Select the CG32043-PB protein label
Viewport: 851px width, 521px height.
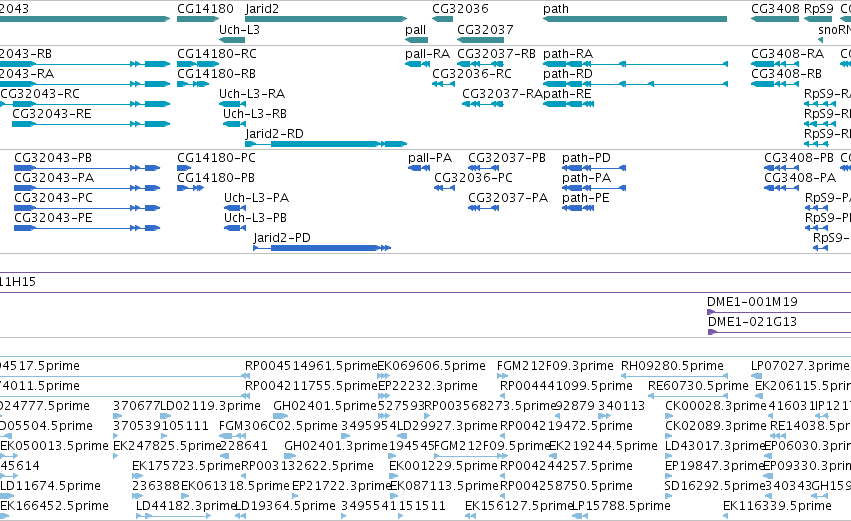pos(53,158)
